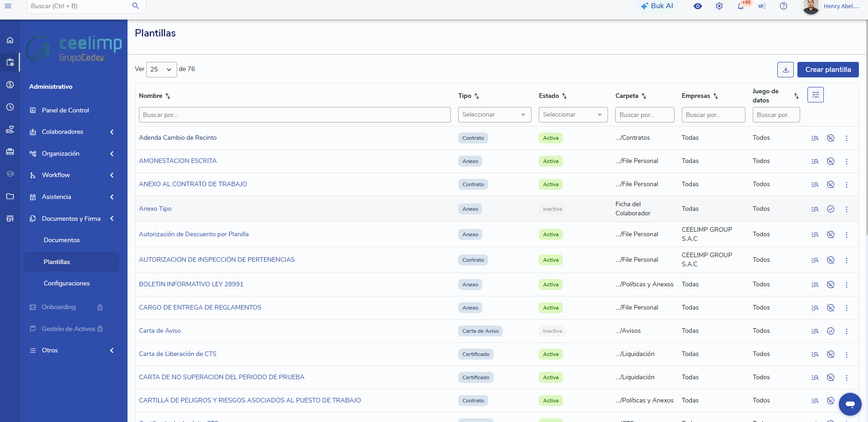
Task: Click the search magnifier icon
Action: tap(135, 6)
